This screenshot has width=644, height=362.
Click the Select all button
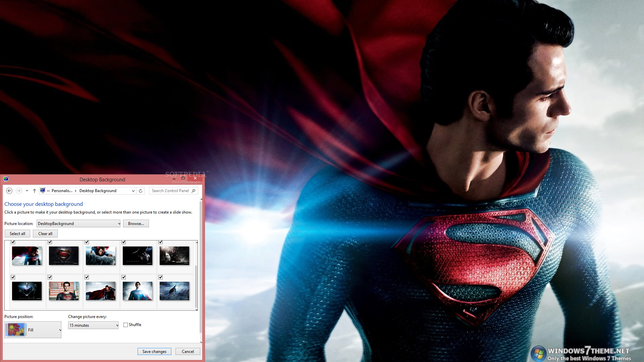(17, 234)
